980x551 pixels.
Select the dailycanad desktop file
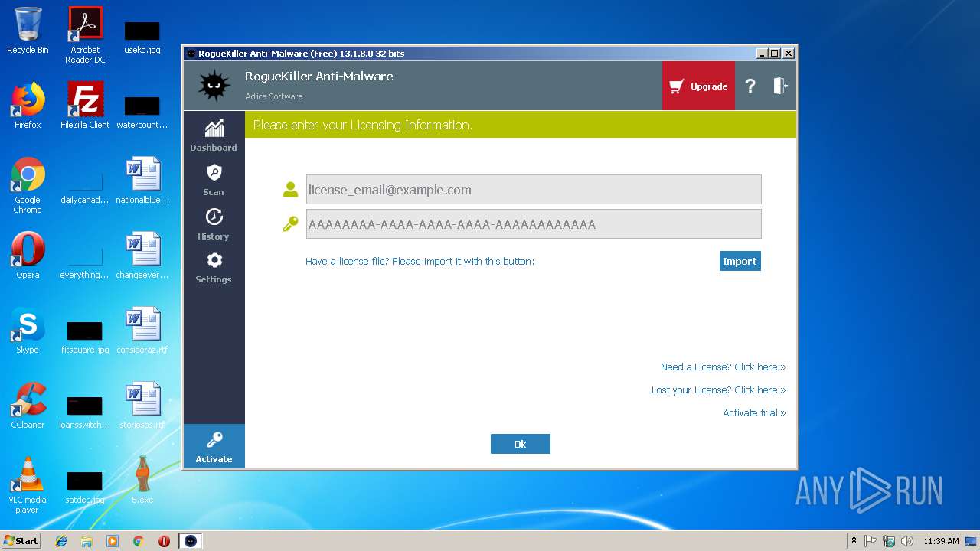tap(85, 187)
